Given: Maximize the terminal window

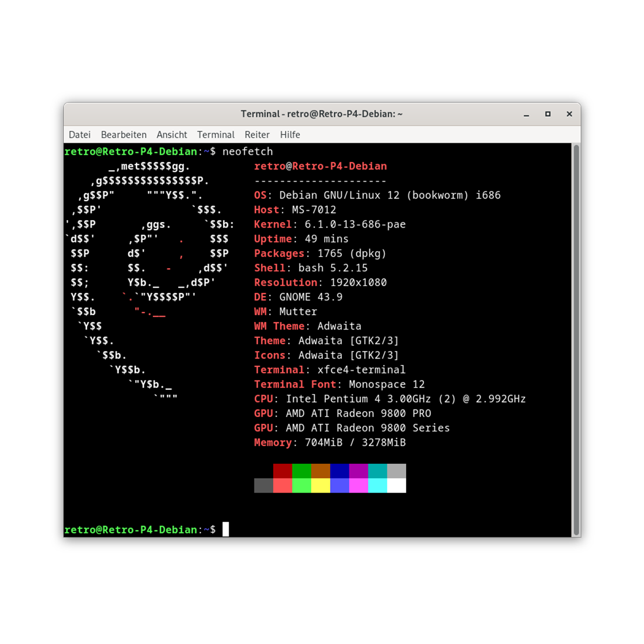Looking at the screenshot, I should [x=548, y=114].
